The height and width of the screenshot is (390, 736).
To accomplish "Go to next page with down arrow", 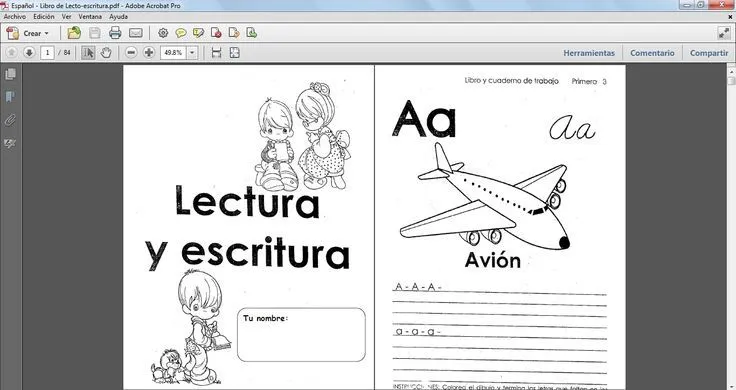I will point(29,53).
